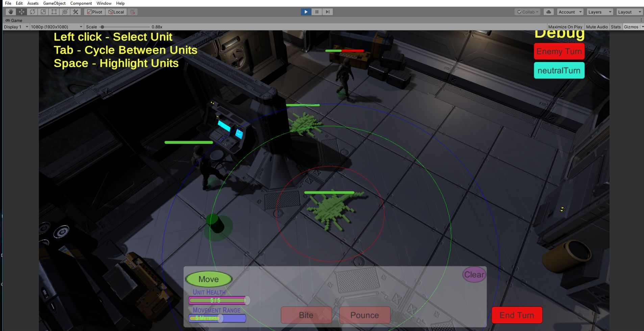
Task: Select the Rotate tool
Action: coord(32,12)
